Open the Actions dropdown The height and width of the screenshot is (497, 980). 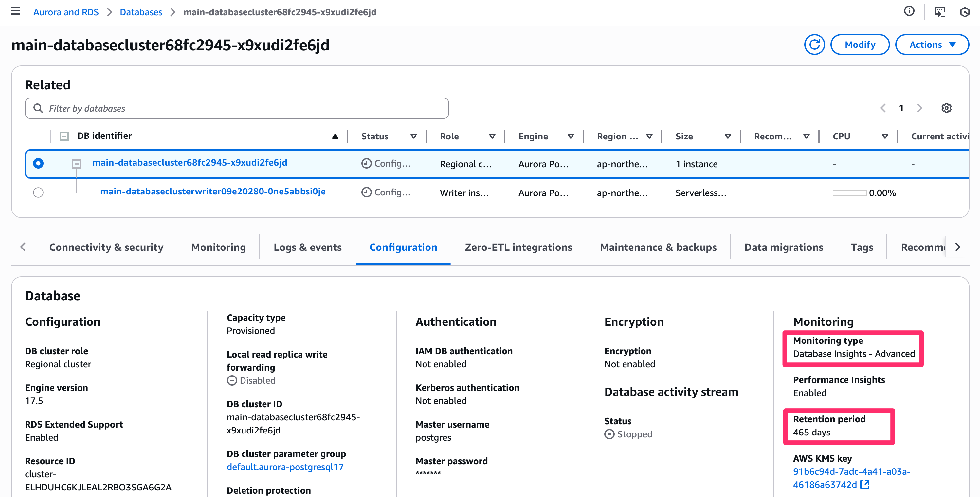[x=932, y=45]
